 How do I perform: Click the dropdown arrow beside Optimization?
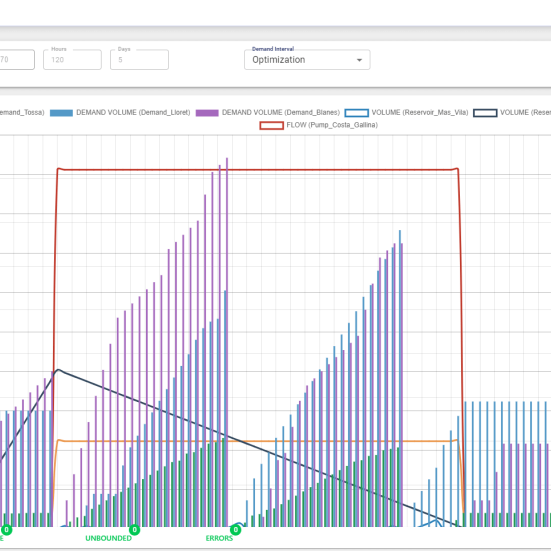pyautogui.click(x=359, y=60)
